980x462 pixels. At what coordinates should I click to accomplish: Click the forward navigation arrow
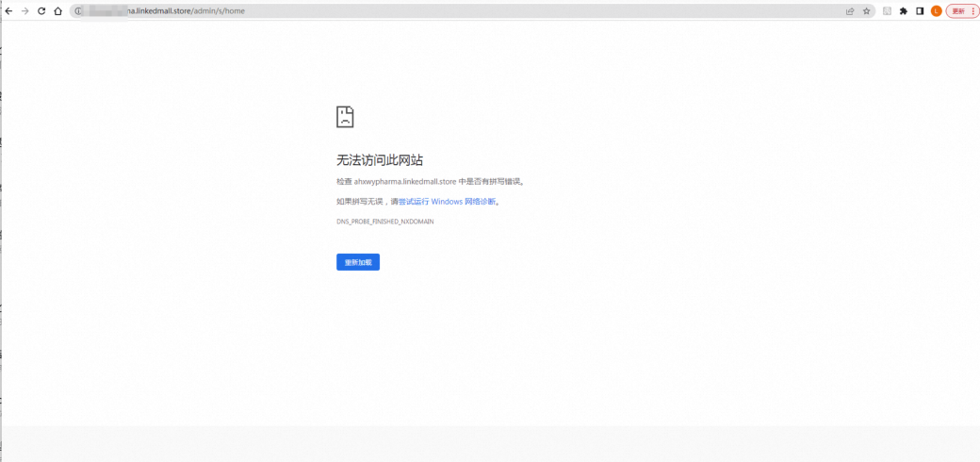tap(25, 11)
